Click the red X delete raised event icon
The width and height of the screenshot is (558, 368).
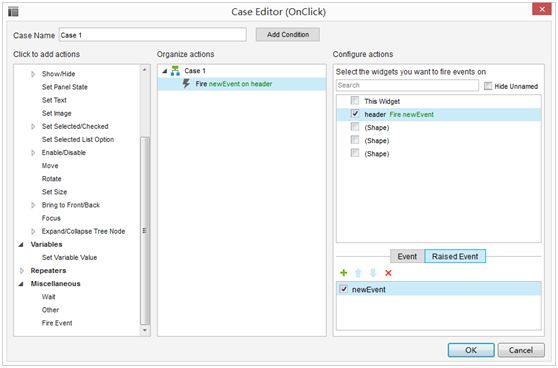(x=388, y=273)
